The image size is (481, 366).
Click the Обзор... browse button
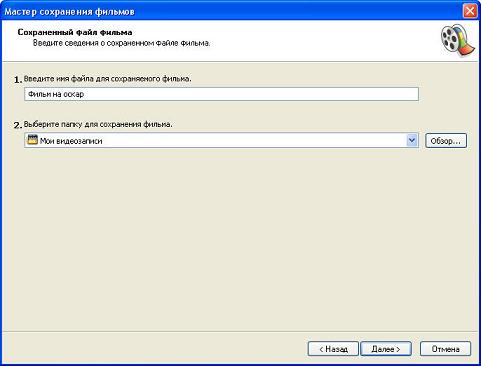(x=446, y=141)
